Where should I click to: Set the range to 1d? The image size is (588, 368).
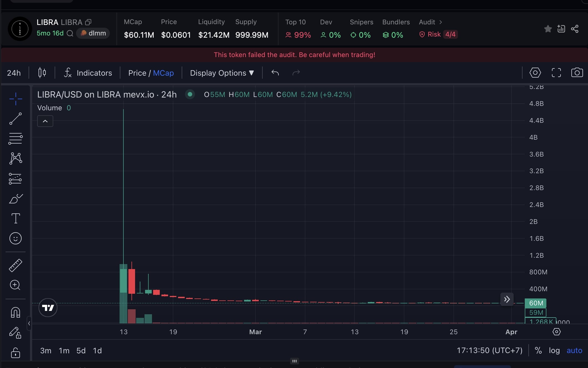tap(97, 351)
